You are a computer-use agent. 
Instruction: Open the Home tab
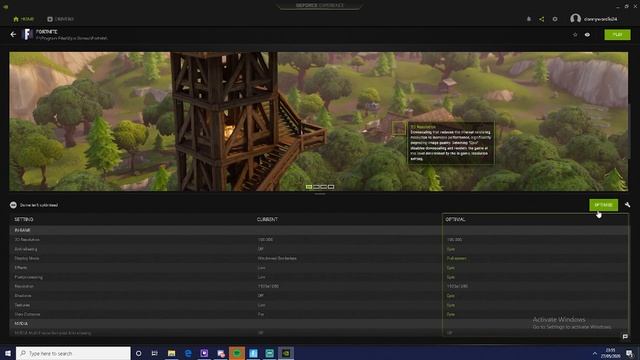point(23,19)
